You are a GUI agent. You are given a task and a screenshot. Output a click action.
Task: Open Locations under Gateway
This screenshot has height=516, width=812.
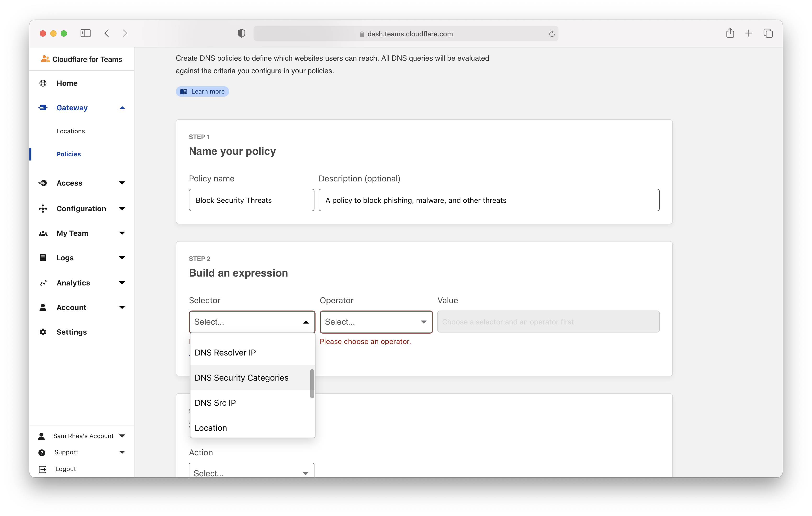(x=70, y=131)
